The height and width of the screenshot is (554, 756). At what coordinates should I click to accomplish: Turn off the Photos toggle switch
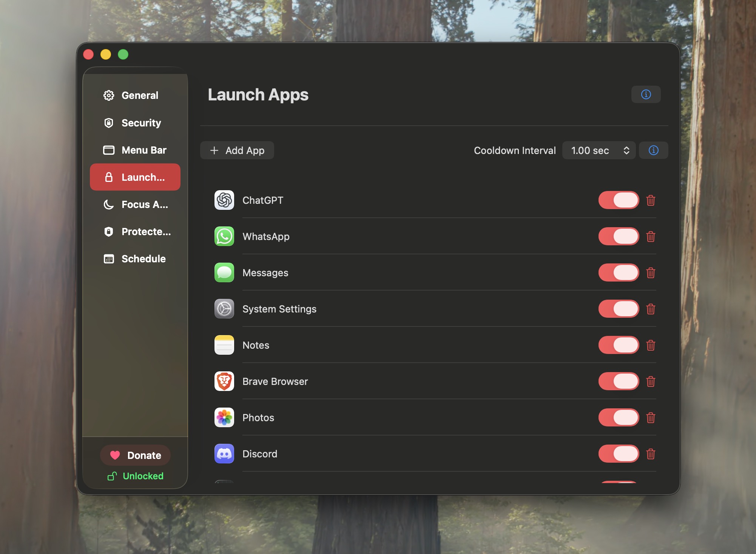(619, 417)
